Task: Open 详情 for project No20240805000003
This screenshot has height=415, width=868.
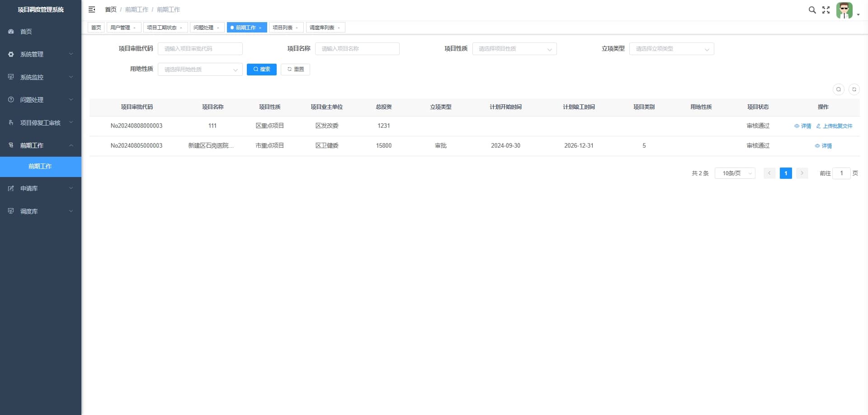Action: [x=823, y=146]
